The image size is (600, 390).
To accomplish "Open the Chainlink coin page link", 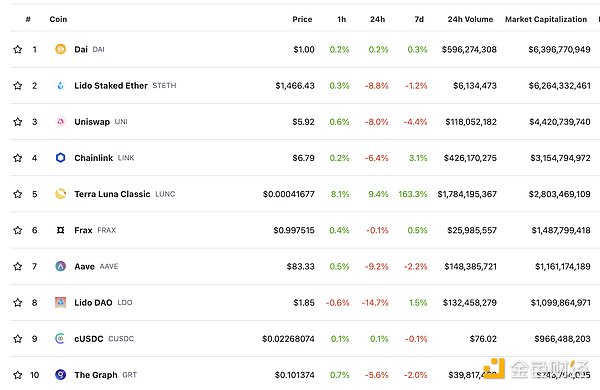I will tap(93, 158).
